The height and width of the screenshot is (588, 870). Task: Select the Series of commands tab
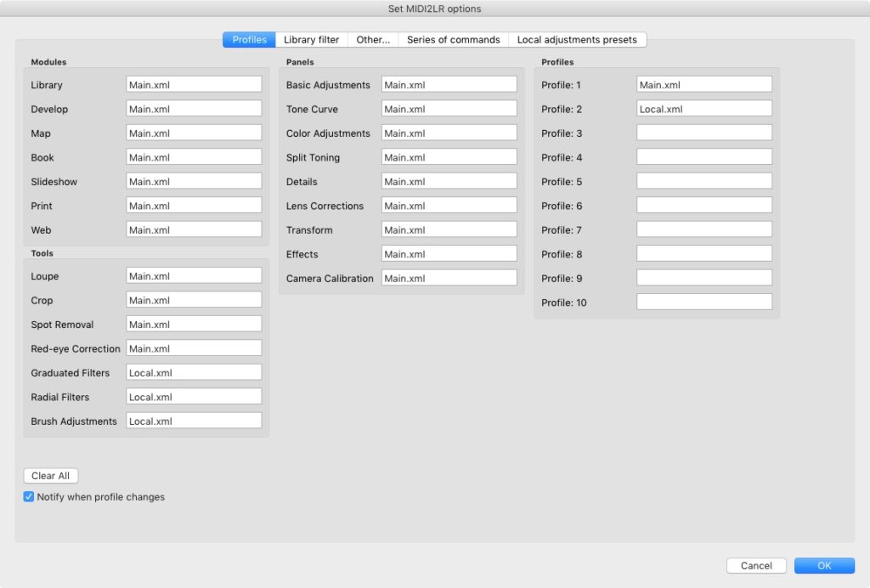click(453, 40)
